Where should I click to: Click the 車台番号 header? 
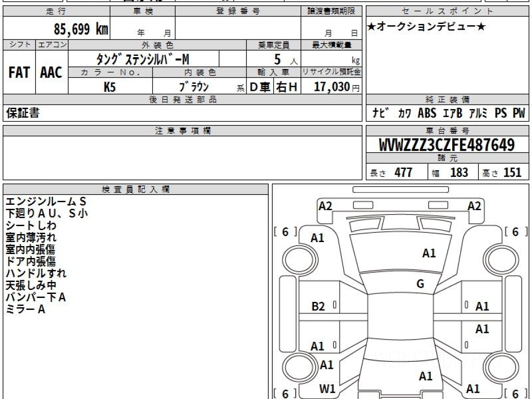click(447, 130)
